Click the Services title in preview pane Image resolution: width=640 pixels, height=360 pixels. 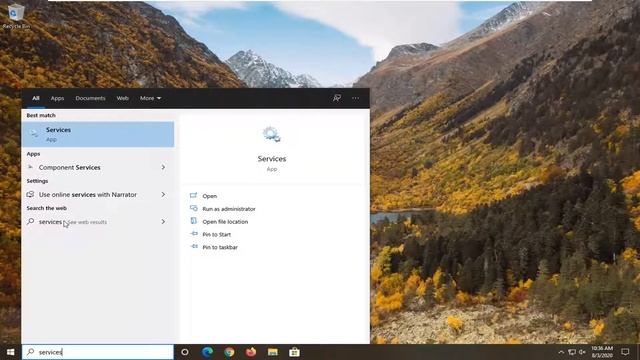pos(271,159)
